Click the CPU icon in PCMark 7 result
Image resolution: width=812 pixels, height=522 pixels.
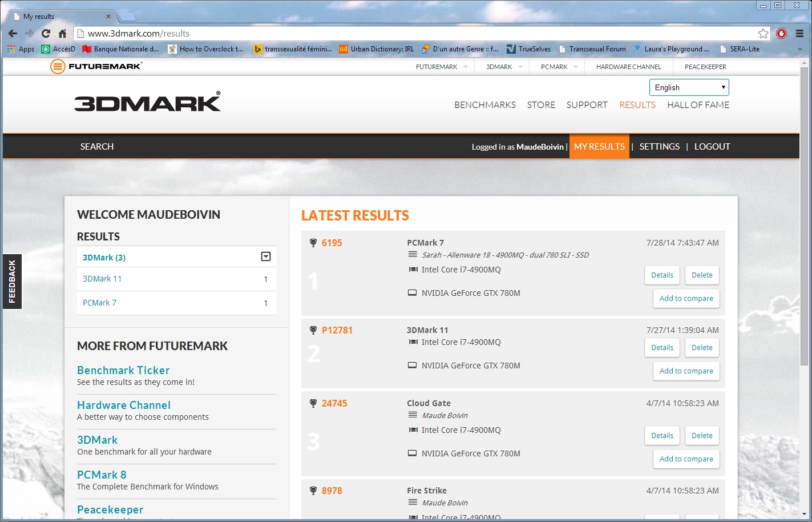pyautogui.click(x=413, y=270)
